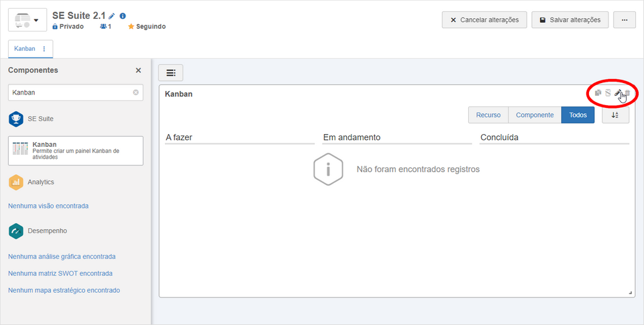Click the edit pencil icon on Kanban widget
Image resolution: width=644 pixels, height=325 pixels.
pos(618,93)
